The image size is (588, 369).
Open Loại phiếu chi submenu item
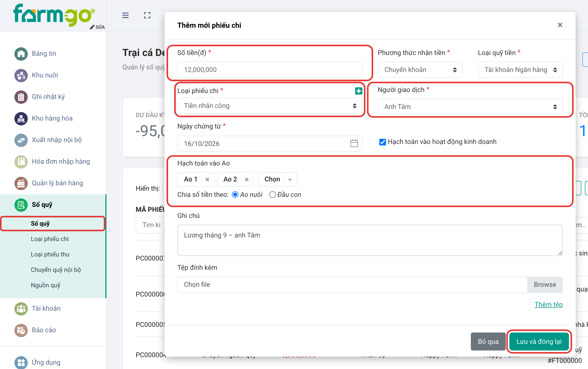[50, 239]
